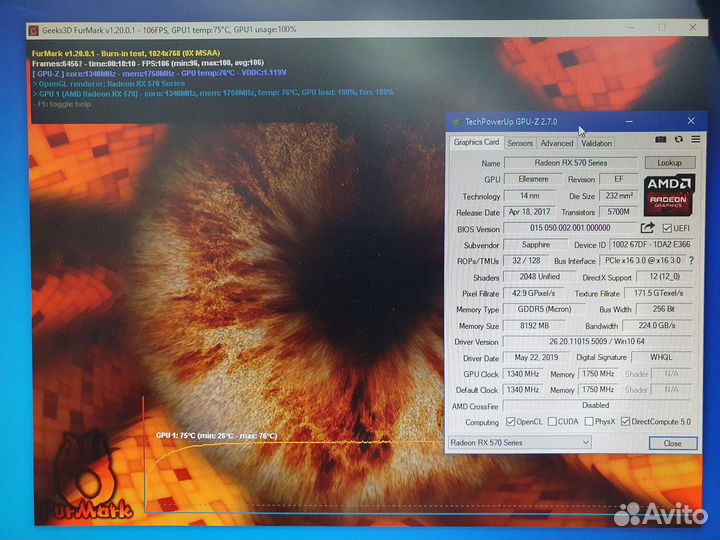Toggle the UEFI checkbox
This screenshot has height=540, width=720.
pyautogui.click(x=667, y=228)
